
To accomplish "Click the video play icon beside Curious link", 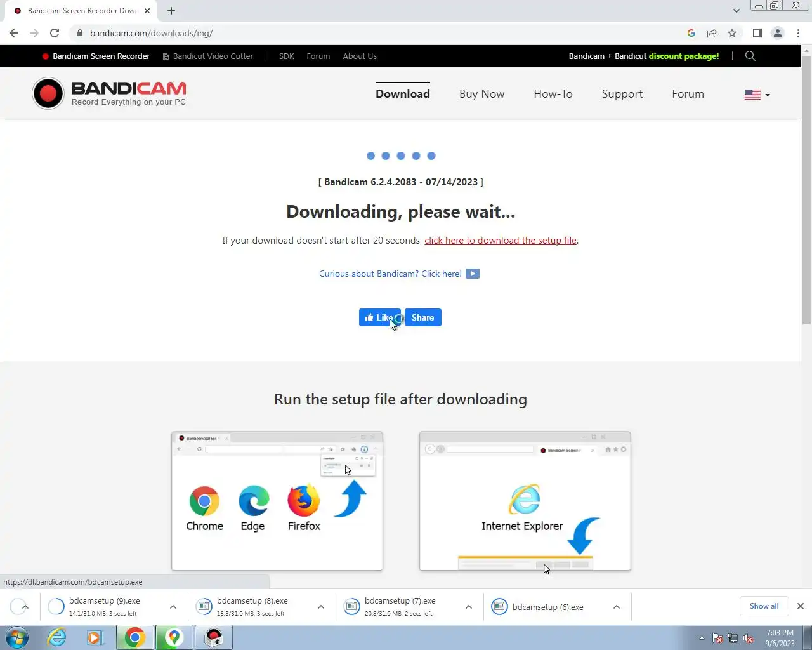I will click(x=473, y=274).
